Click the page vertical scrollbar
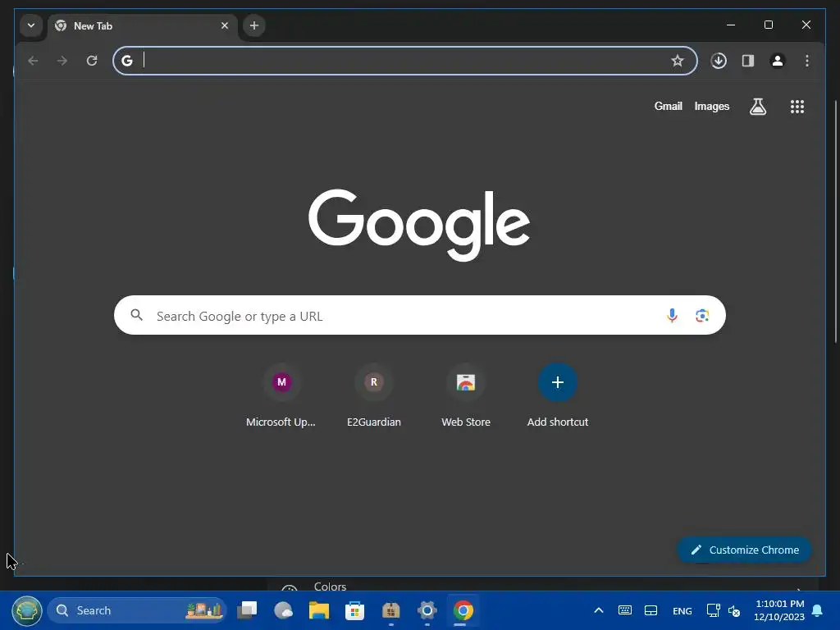This screenshot has width=840, height=630. [x=835, y=221]
